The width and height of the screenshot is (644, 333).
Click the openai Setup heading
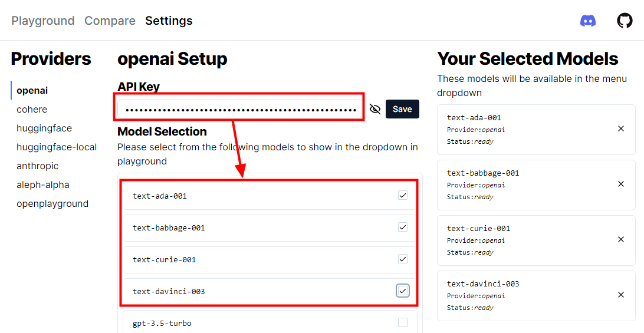[172, 59]
